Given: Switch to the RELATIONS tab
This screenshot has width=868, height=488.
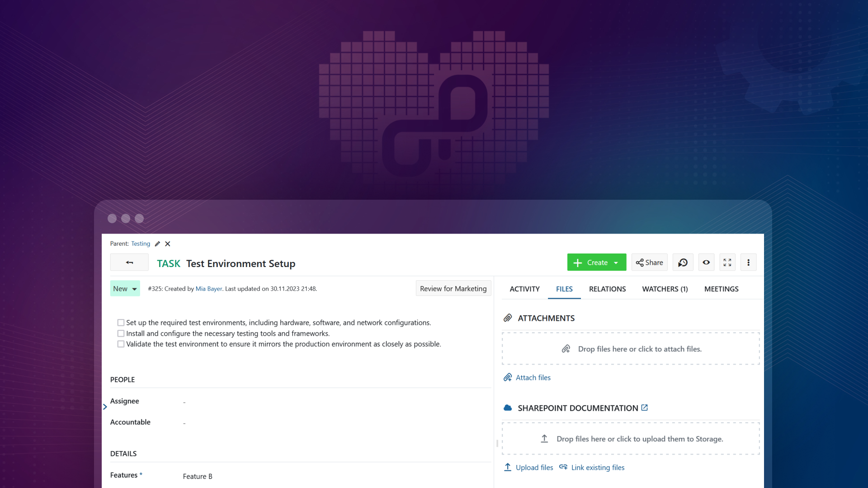Looking at the screenshot, I should (607, 288).
